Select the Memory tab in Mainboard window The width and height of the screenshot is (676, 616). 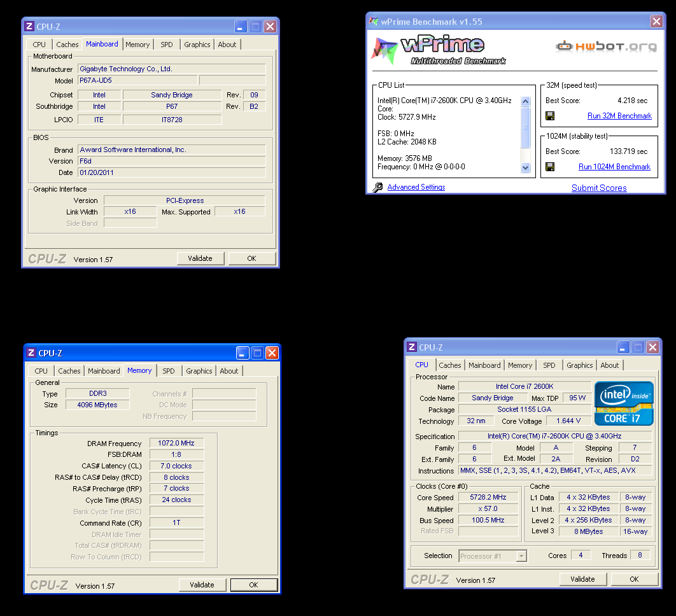(x=137, y=45)
